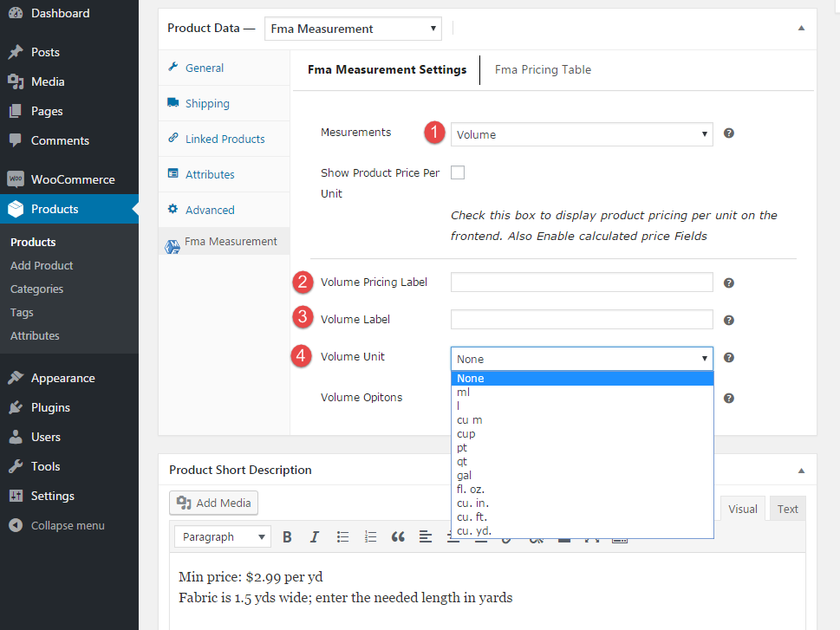The image size is (840, 630).
Task: Open the Attributes product data tab
Action: [x=224, y=174]
